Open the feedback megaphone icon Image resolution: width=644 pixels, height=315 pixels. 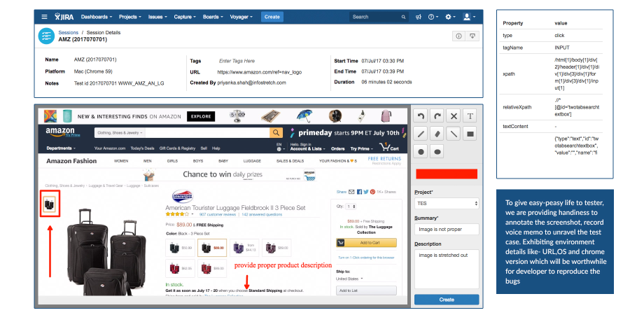click(x=419, y=17)
